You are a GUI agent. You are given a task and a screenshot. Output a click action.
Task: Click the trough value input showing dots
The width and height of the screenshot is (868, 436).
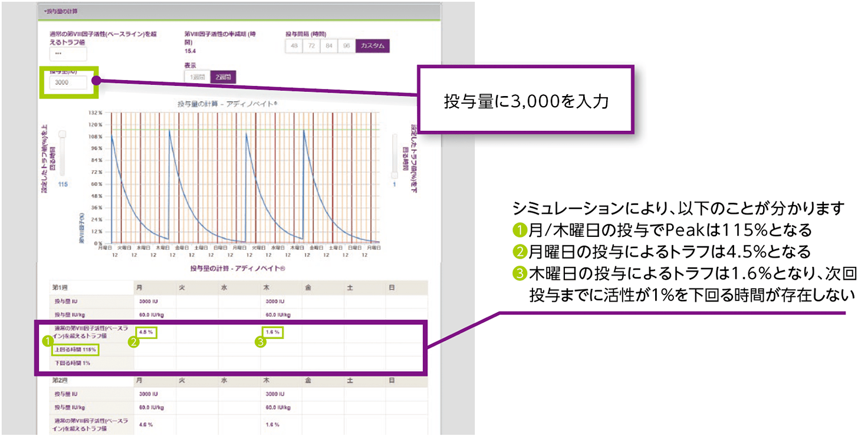pyautogui.click(x=68, y=54)
